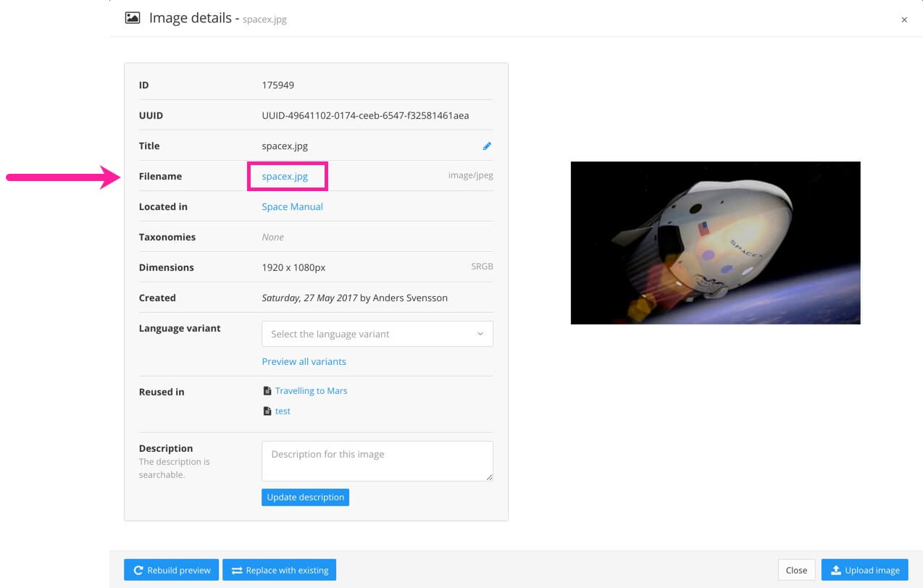Click the Upload image button

pos(864,570)
